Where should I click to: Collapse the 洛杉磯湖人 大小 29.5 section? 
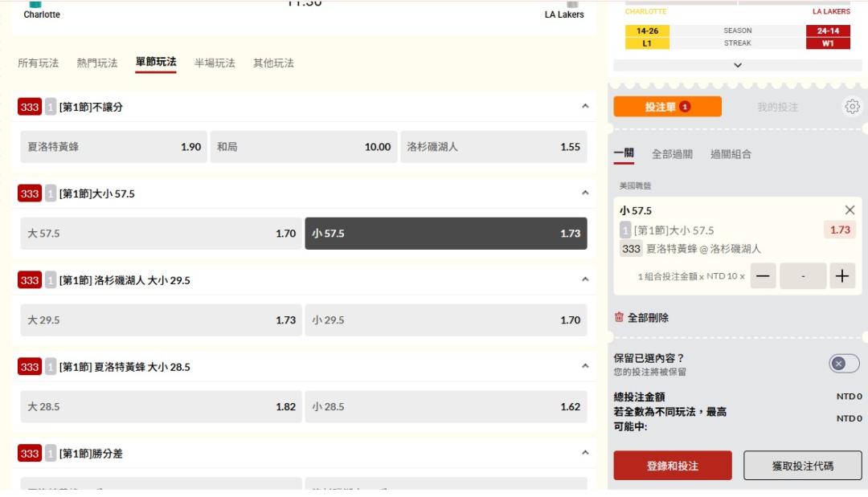[x=585, y=279]
